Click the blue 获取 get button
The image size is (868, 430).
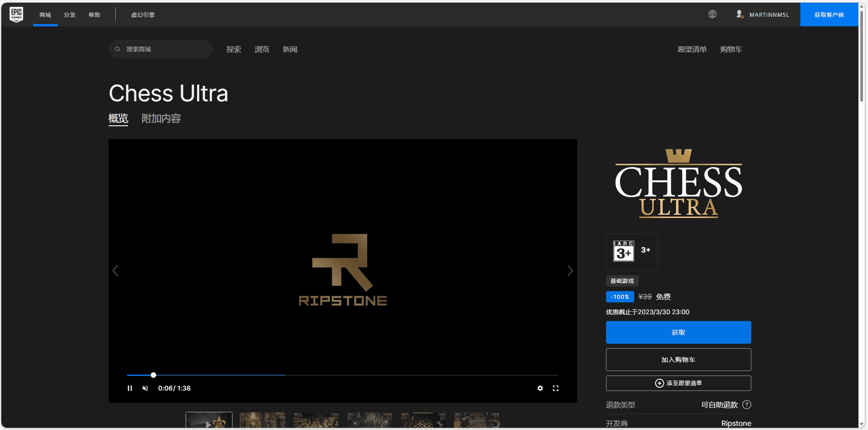click(679, 332)
